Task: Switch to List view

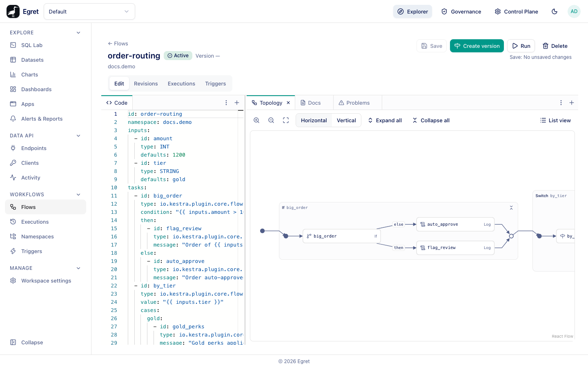Action: [x=555, y=120]
